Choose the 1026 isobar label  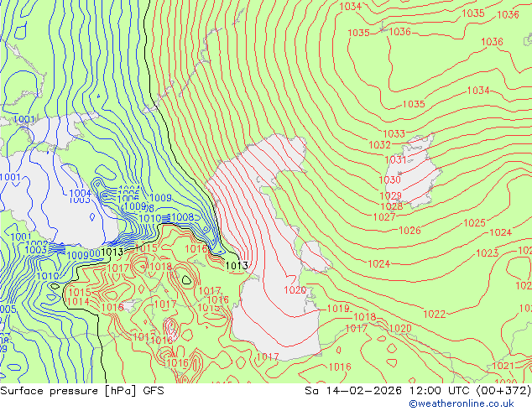point(409,231)
